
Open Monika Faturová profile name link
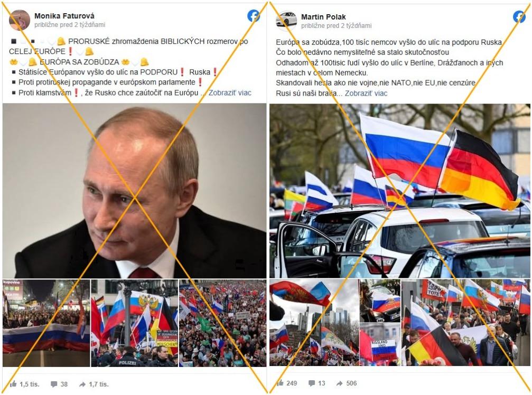click(x=64, y=16)
